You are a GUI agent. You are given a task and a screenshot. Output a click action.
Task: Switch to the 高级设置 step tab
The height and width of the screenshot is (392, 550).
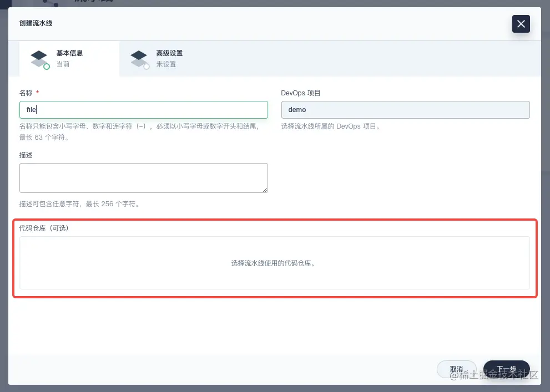pyautogui.click(x=169, y=59)
